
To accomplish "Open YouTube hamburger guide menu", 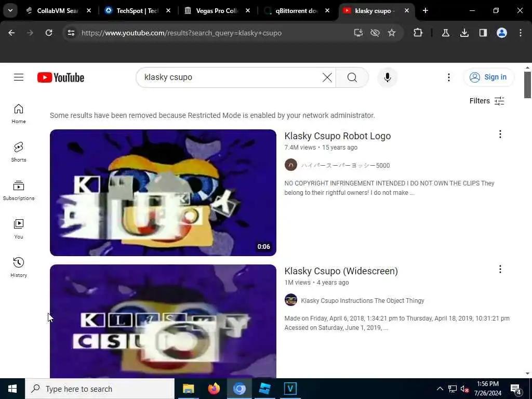I will 19,77.
